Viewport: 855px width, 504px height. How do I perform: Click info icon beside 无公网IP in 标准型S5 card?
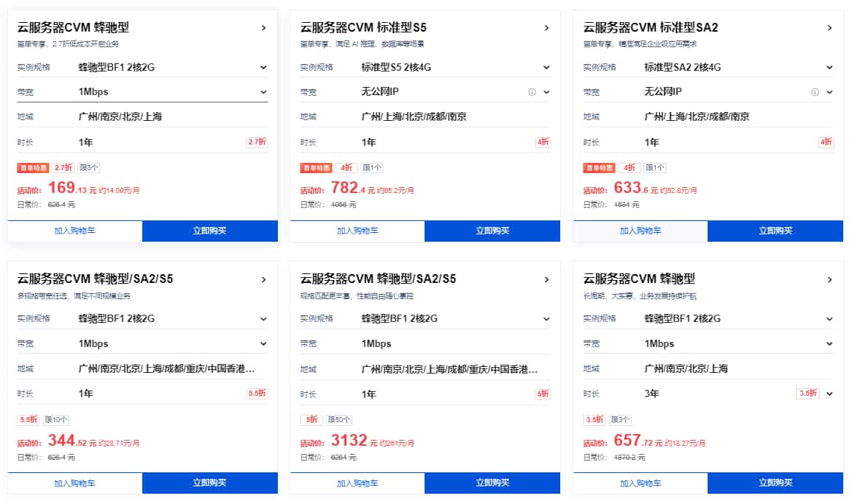pos(531,92)
